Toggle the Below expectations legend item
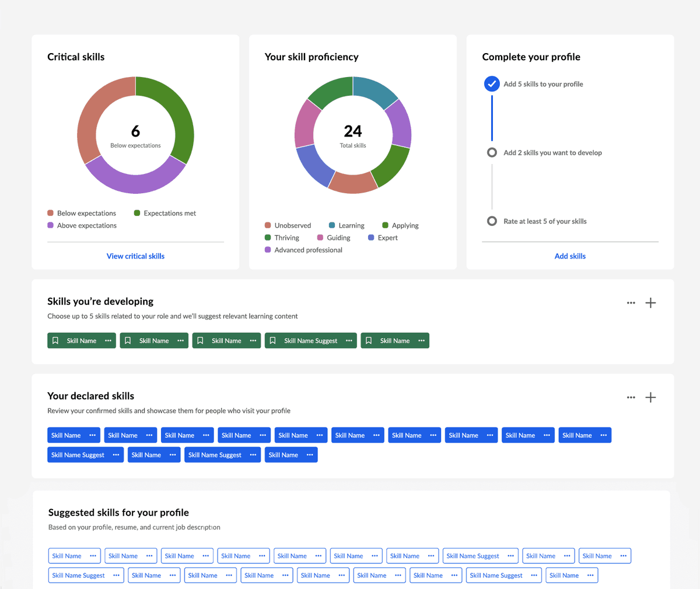This screenshot has width=700, height=589. (82, 214)
